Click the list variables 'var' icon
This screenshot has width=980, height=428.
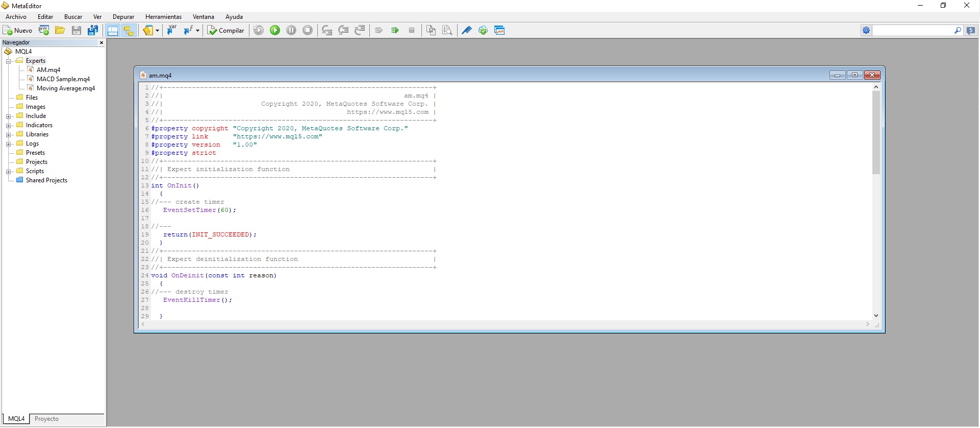(171, 30)
